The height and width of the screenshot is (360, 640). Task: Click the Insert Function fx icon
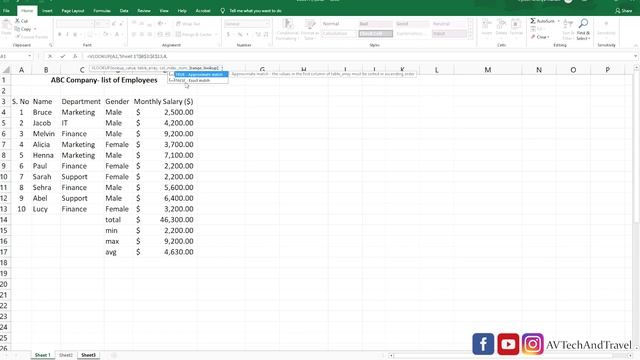[x=75, y=56]
